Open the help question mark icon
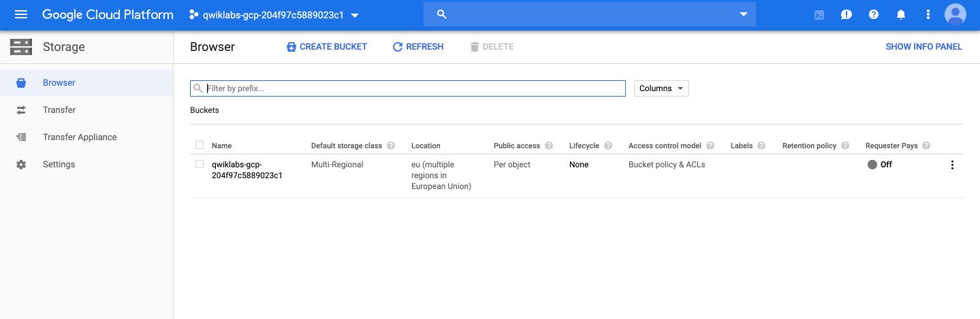The height and width of the screenshot is (319, 980). coord(874,14)
